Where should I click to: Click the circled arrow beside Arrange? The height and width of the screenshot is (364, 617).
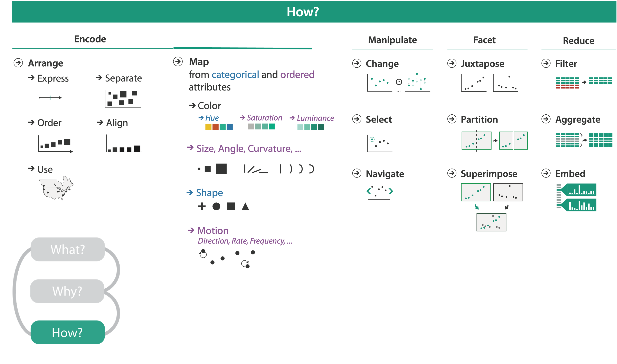click(x=18, y=63)
